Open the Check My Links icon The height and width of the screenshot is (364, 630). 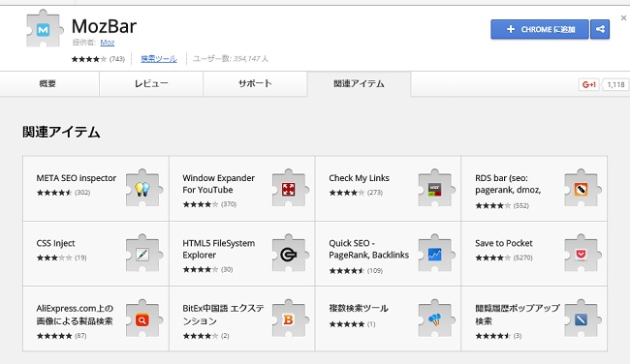tap(436, 188)
